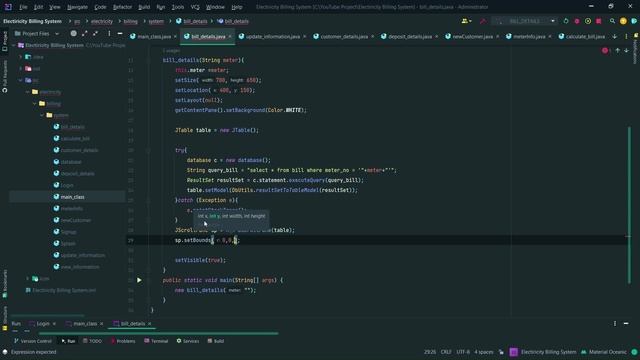Select Electricity Billing System.iml file
Viewport: 640px width, 360px height.
coord(60,290)
